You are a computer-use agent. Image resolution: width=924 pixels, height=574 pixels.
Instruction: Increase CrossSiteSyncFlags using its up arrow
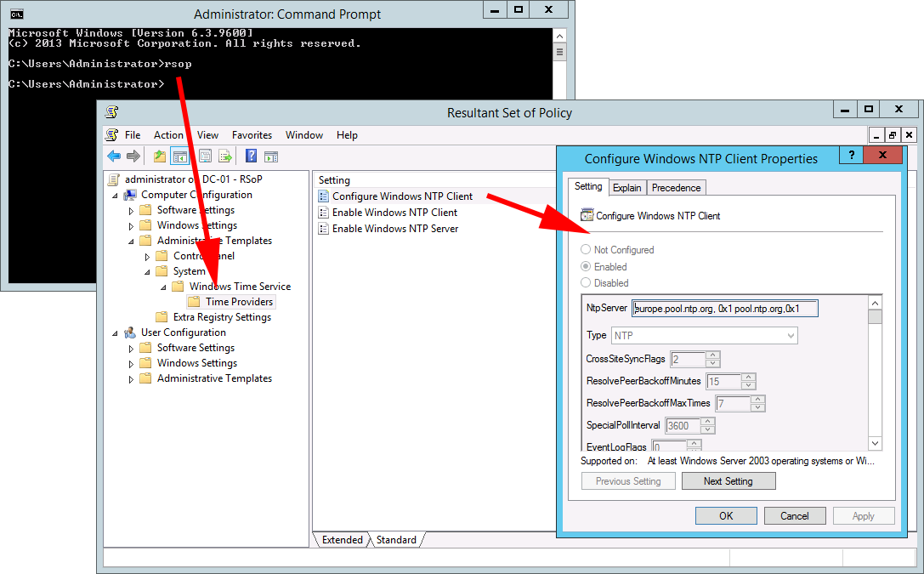[712, 355]
